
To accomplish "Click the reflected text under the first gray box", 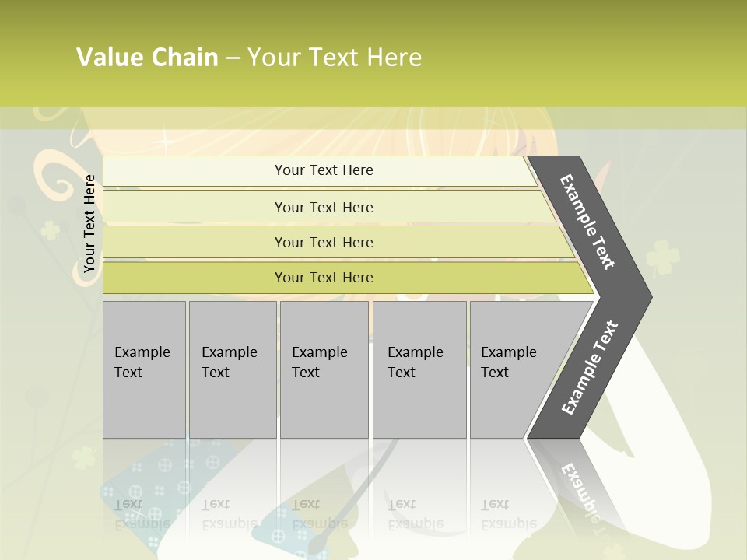I will click(142, 513).
